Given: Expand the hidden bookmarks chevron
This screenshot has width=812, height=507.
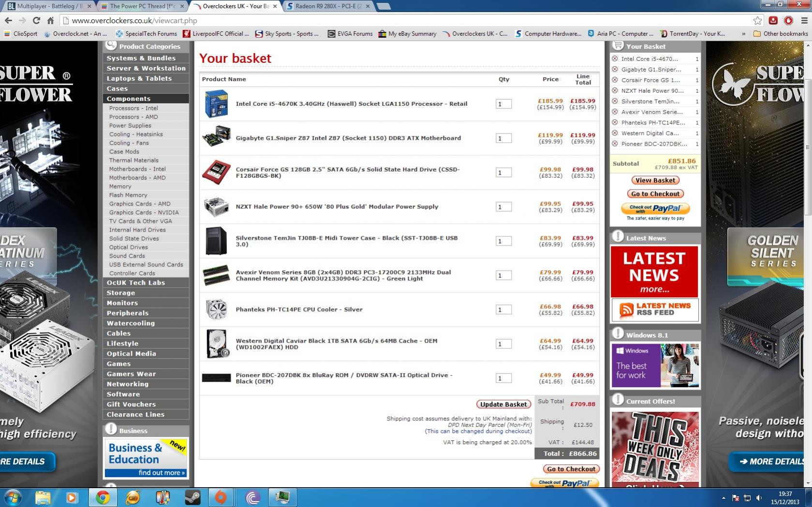Looking at the screenshot, I should click(x=743, y=34).
